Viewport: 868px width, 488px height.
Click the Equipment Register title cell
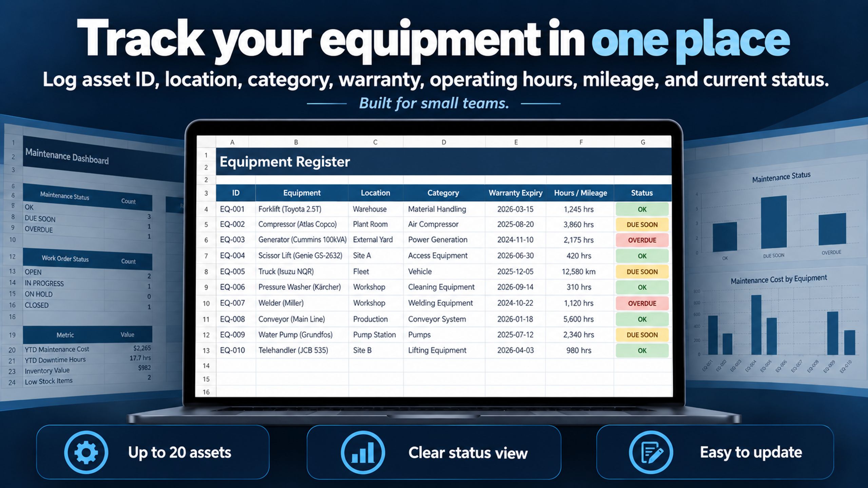coord(443,162)
